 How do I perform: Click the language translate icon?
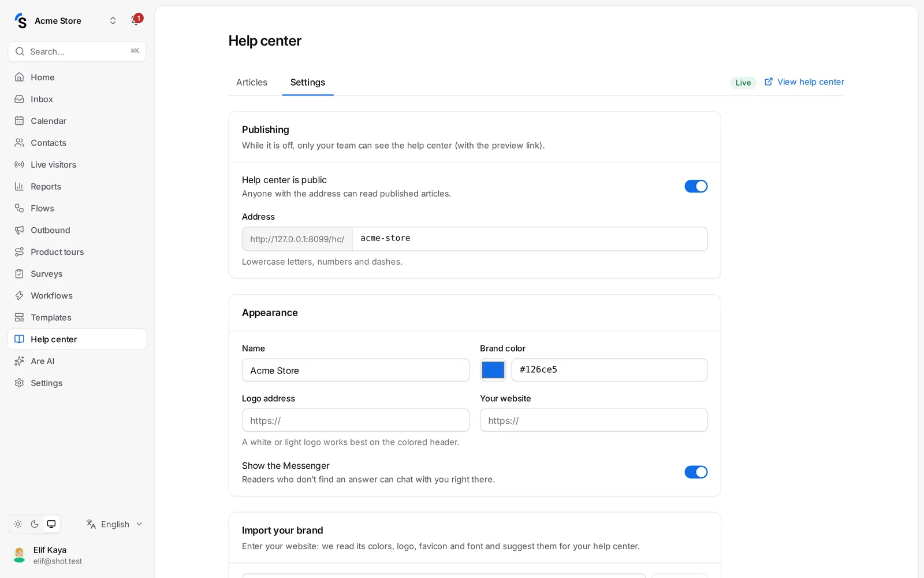pyautogui.click(x=91, y=524)
